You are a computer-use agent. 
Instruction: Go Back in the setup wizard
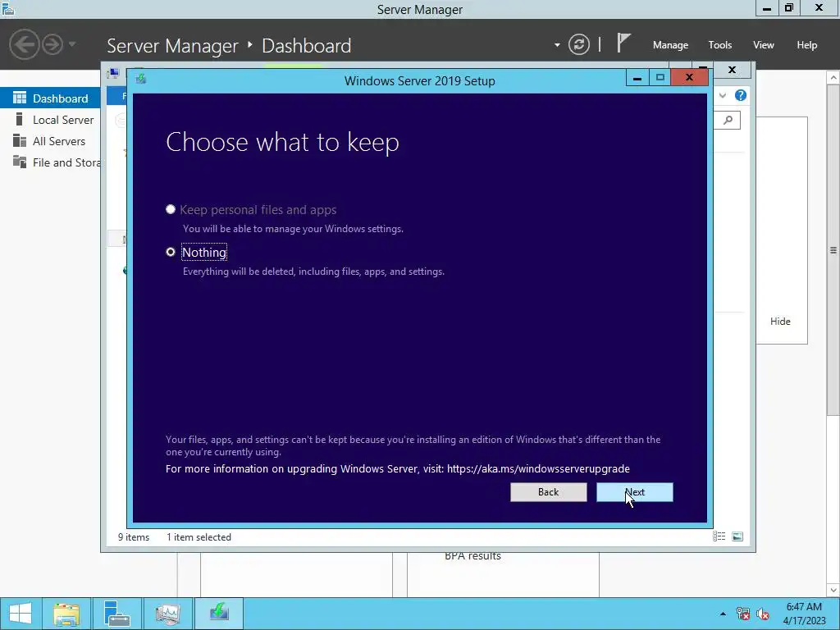click(x=548, y=492)
